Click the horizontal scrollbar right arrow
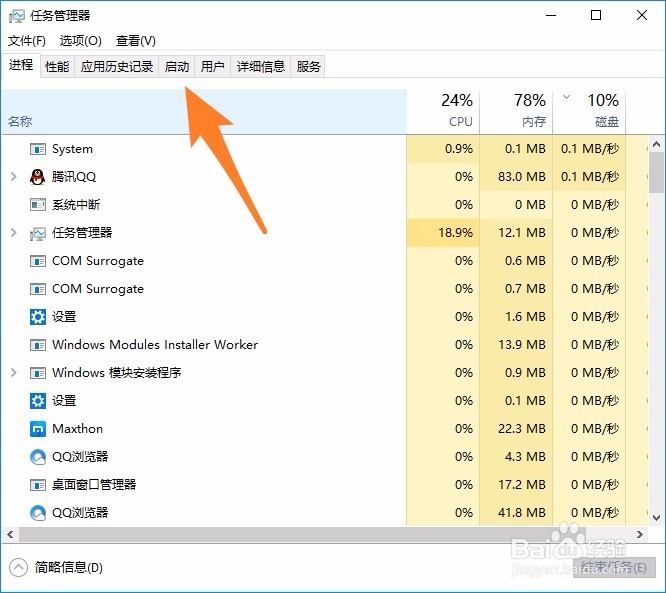Screen dimensions: 666x593 tap(640, 534)
